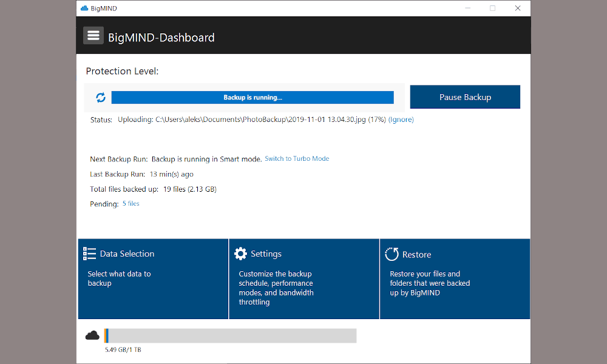Click the BigMIND-Dashboard title
Screen dimensions: 607x364
coord(161,38)
